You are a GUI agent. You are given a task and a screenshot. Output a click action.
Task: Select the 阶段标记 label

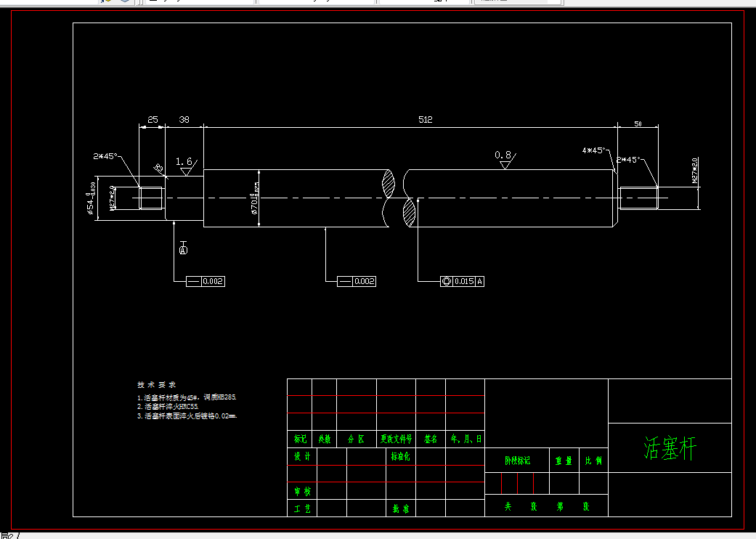(517, 461)
